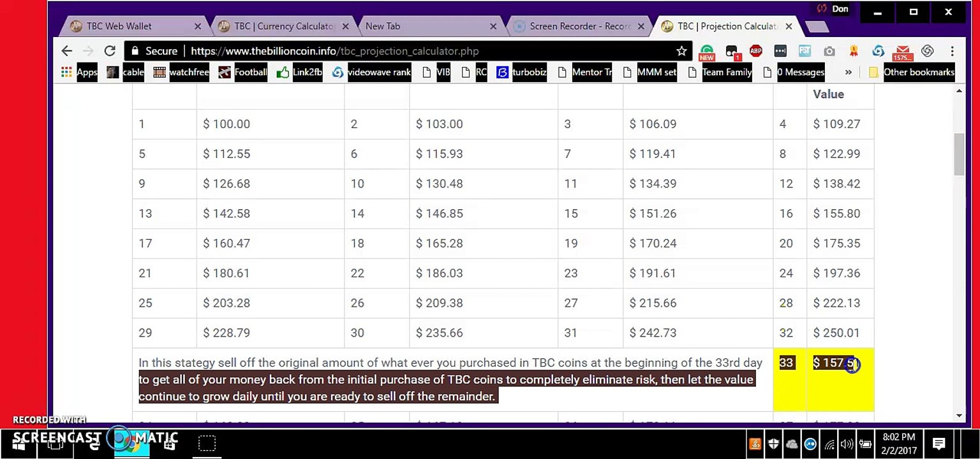Open Action Center notification icon
The image size is (980, 459).
click(939, 444)
